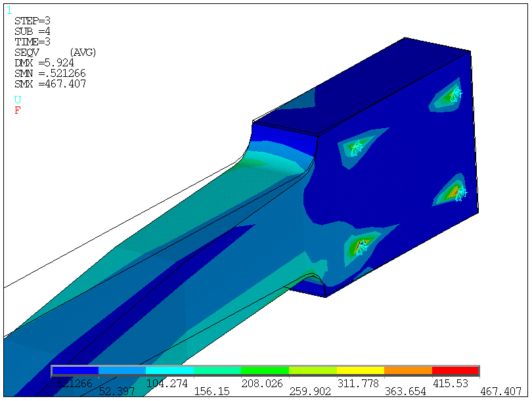Viewport: 532px width, 401px height.
Task: Click the red F legend symbol
Action: click(x=18, y=110)
